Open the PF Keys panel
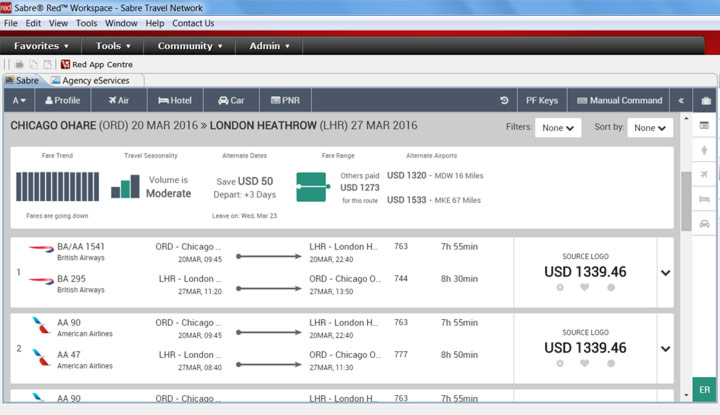The height and width of the screenshot is (415, 720). coord(542,101)
